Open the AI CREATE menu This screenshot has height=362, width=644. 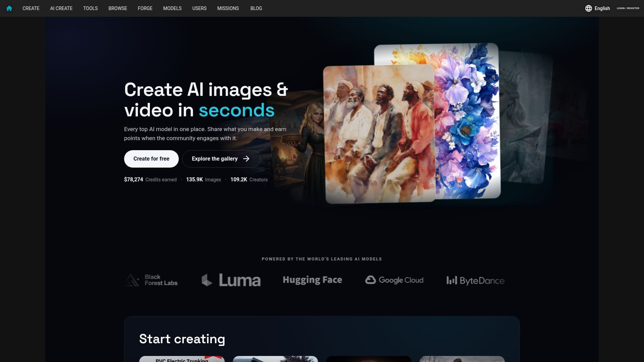[61, 8]
